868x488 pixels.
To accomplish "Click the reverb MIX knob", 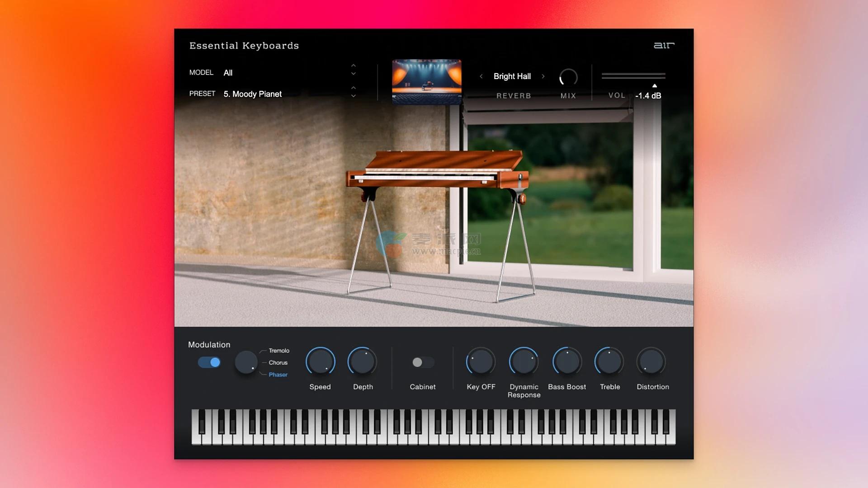I will pos(568,78).
